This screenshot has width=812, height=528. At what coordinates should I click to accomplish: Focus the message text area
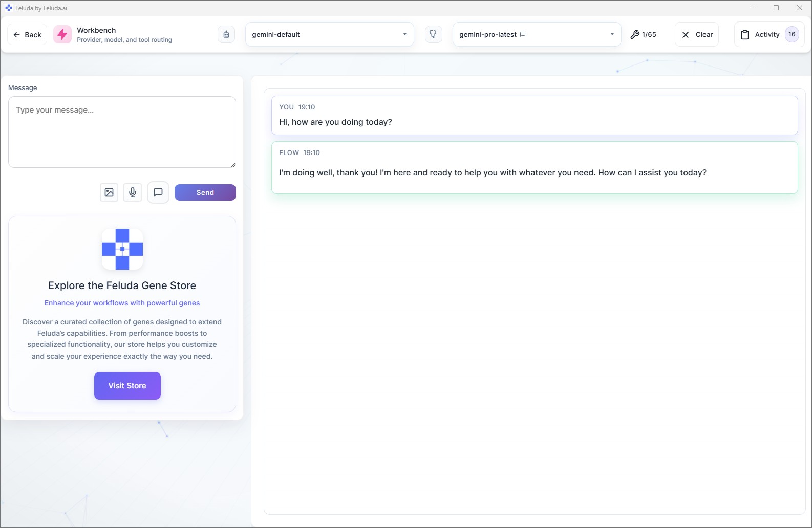tap(122, 132)
